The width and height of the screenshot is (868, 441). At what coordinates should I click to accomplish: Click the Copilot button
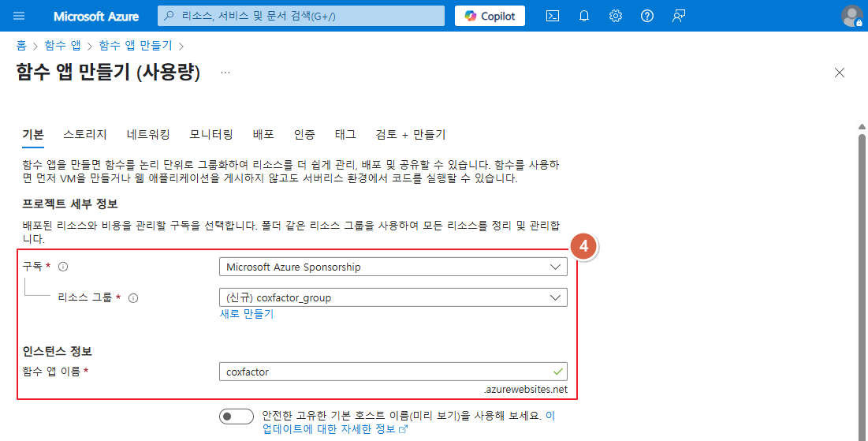pos(490,16)
